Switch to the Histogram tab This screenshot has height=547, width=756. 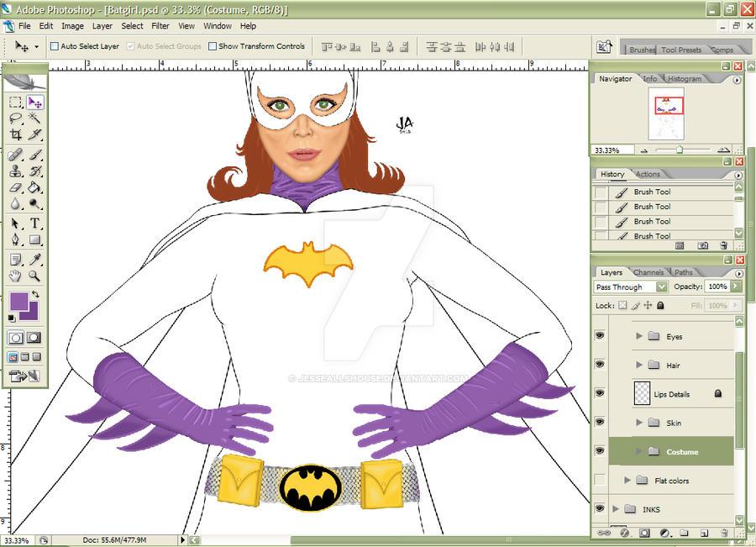pyautogui.click(x=685, y=79)
